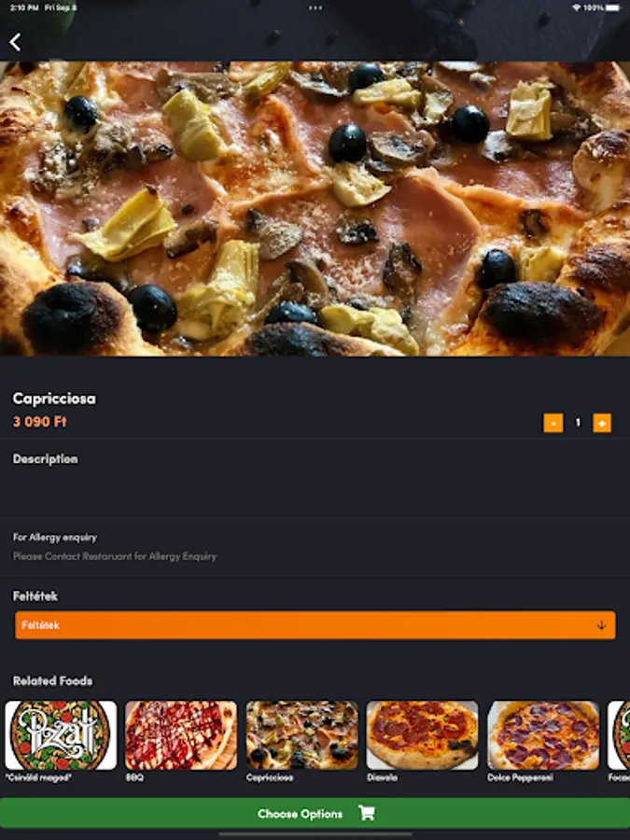This screenshot has height=840, width=630.
Task: Tap the allergy enquiry contact text
Action: coord(115,556)
